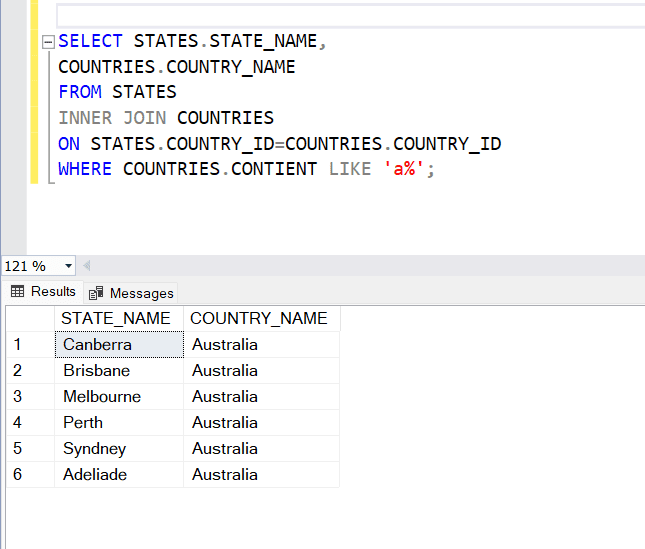Viewport: 645px width, 549px height.
Task: Select the Adeliade cell
Action: [x=119, y=474]
